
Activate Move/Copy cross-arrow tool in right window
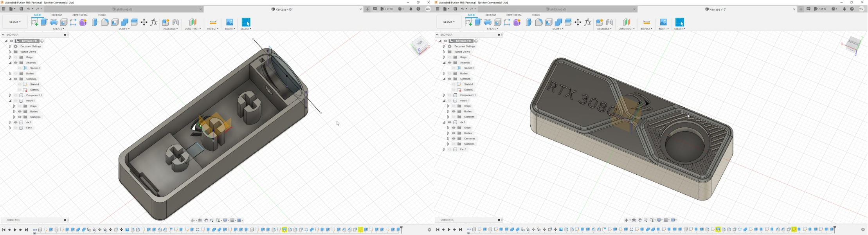578,22
